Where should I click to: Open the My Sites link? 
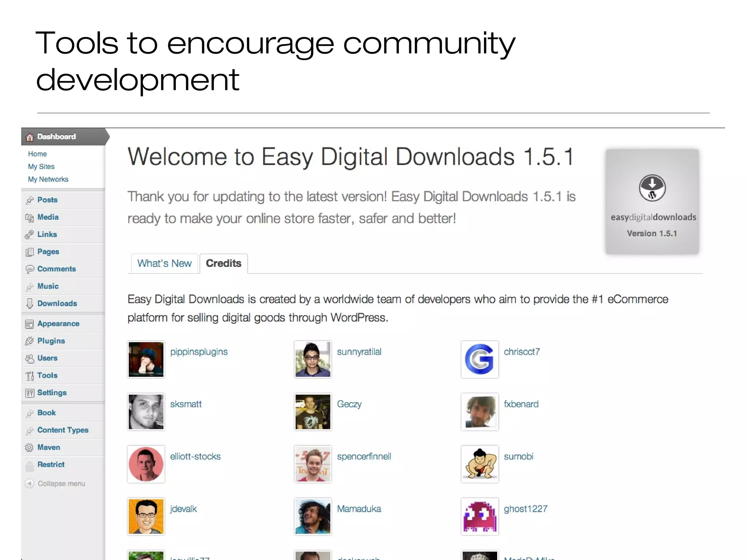(41, 167)
